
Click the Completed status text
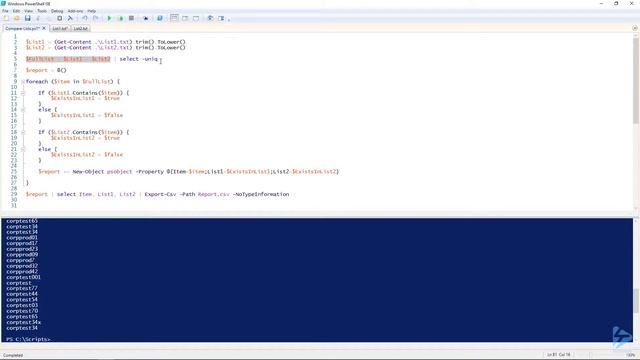(x=13, y=355)
